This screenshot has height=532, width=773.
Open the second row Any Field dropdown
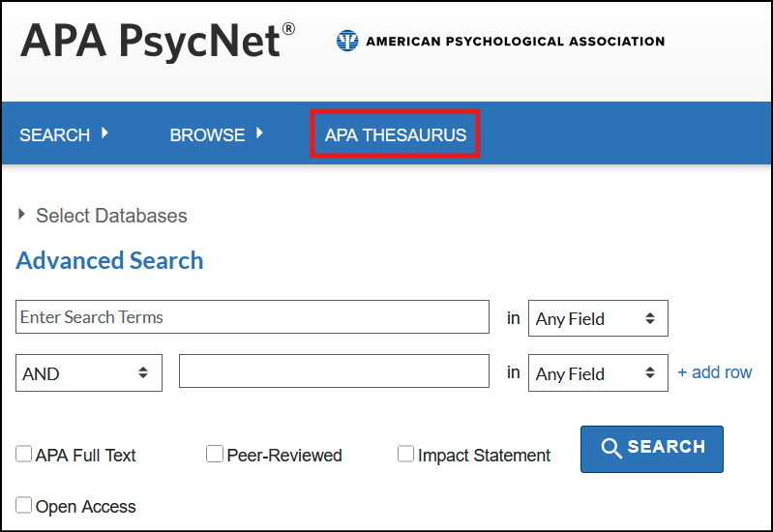point(597,373)
